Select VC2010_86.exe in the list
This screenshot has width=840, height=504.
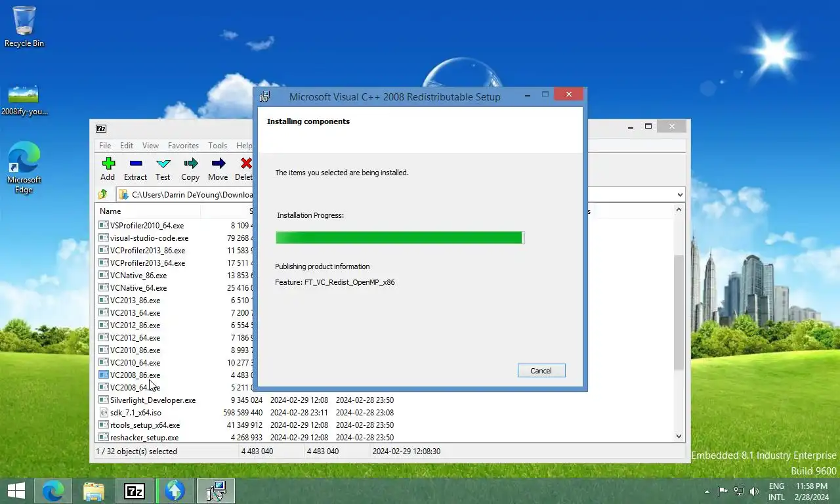coord(135,350)
